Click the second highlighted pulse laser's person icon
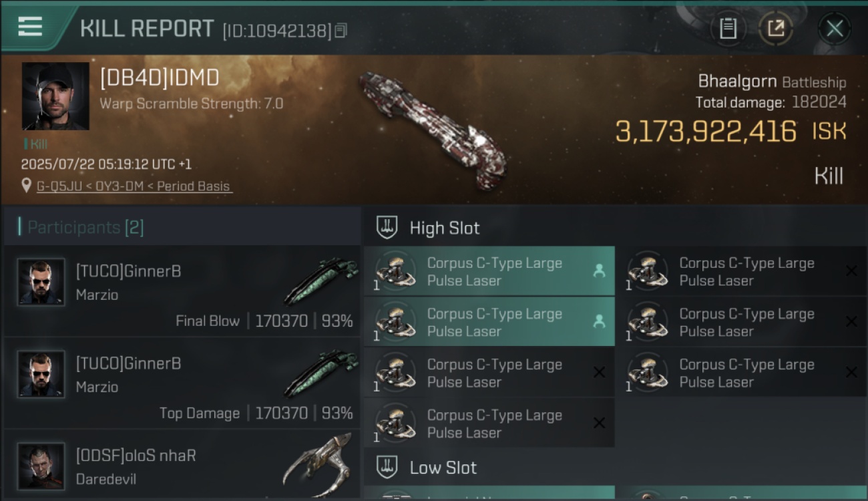The image size is (868, 501). coord(599,321)
